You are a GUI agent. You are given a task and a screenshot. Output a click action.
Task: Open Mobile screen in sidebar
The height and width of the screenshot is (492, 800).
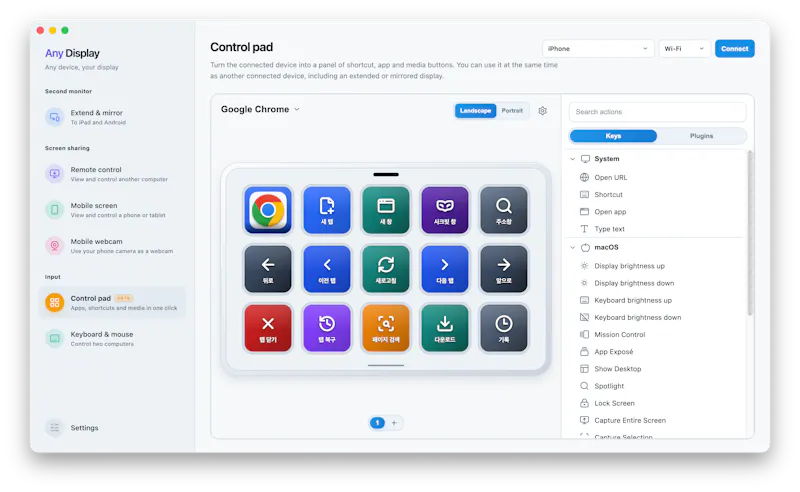point(112,210)
